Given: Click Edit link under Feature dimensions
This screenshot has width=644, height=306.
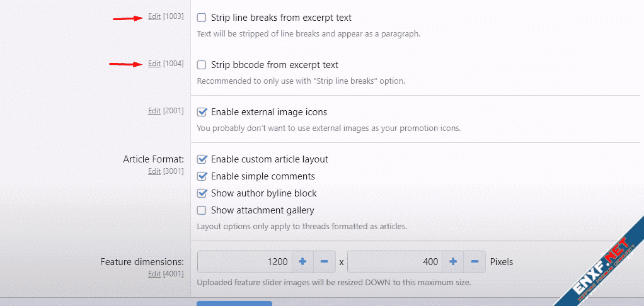Looking at the screenshot, I should (x=154, y=274).
